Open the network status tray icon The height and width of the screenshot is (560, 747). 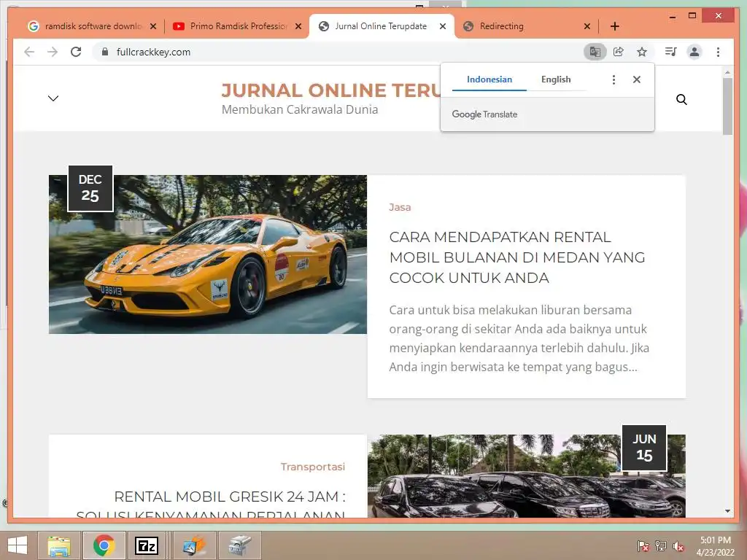tap(661, 545)
